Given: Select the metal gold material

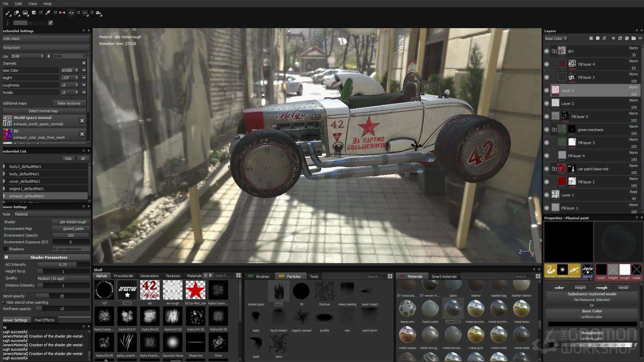Looking at the screenshot, I should pos(476,335).
